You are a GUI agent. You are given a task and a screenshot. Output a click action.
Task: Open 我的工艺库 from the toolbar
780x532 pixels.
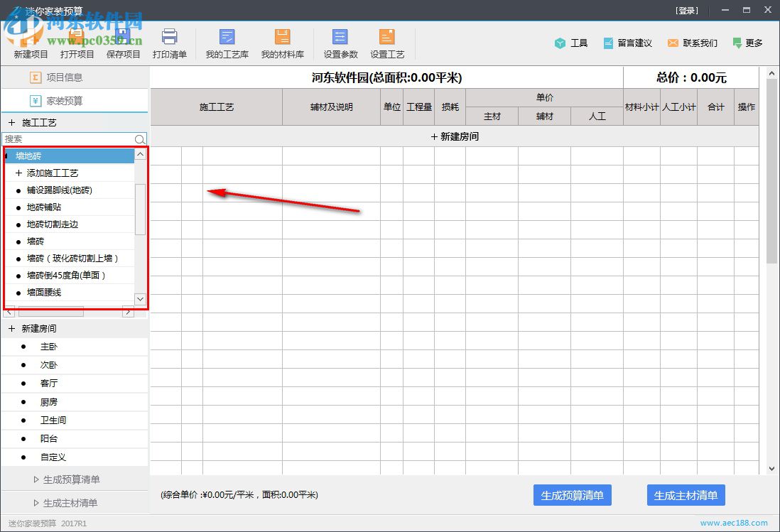tap(227, 43)
